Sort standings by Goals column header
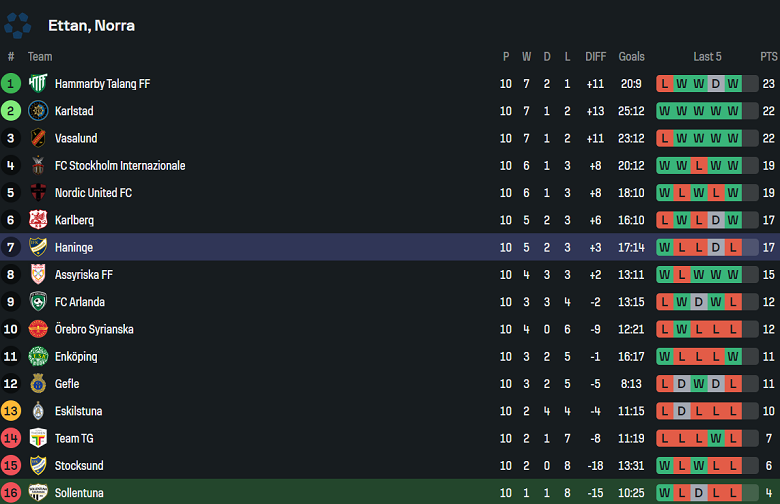The image size is (780, 504). coord(631,57)
